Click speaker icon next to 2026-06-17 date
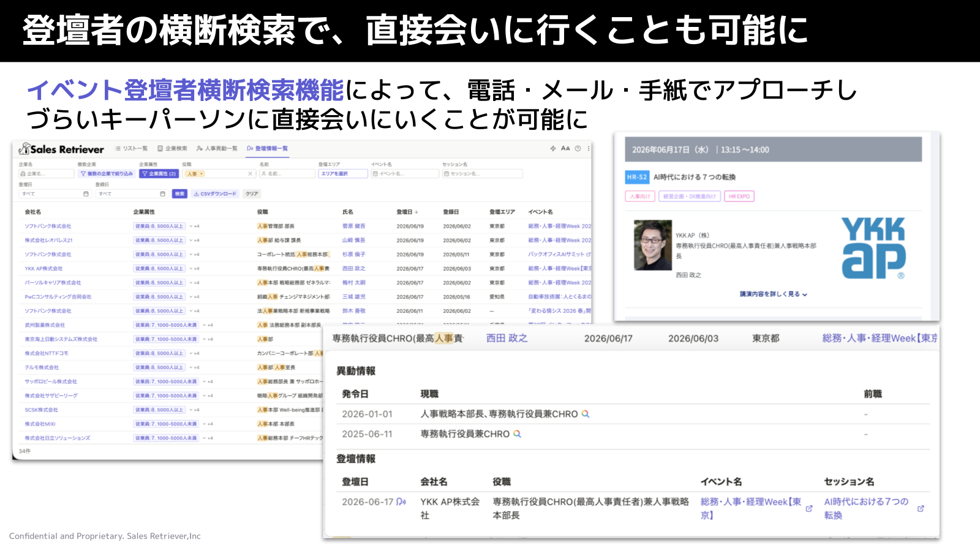 pos(401,501)
